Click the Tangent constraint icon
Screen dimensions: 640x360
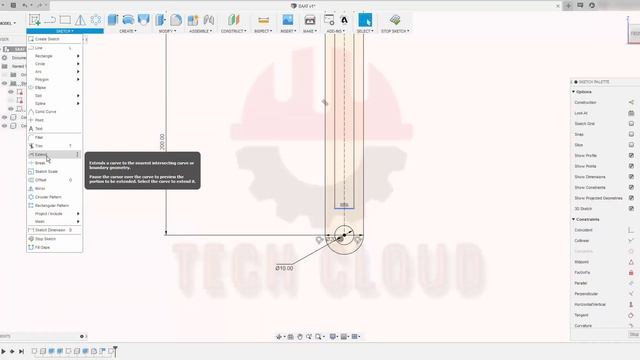coord(631,315)
